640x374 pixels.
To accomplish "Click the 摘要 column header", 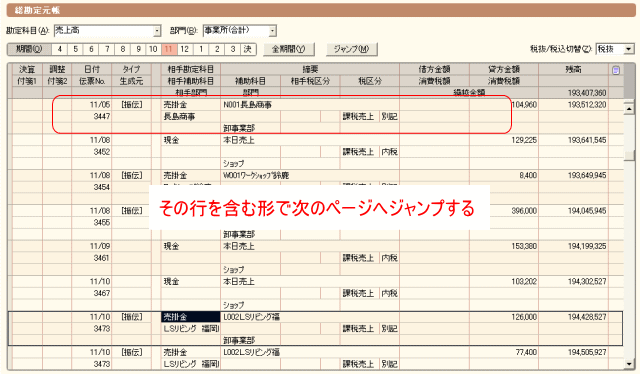I will pos(310,69).
